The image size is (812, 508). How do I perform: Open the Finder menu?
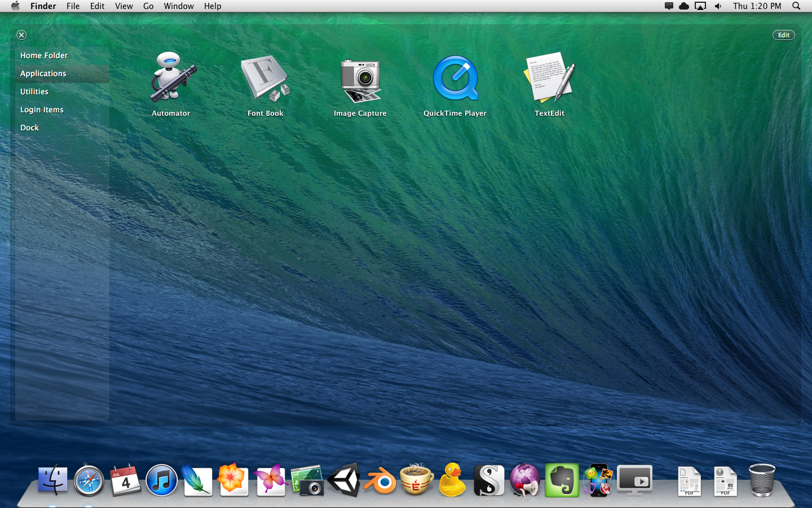click(43, 6)
